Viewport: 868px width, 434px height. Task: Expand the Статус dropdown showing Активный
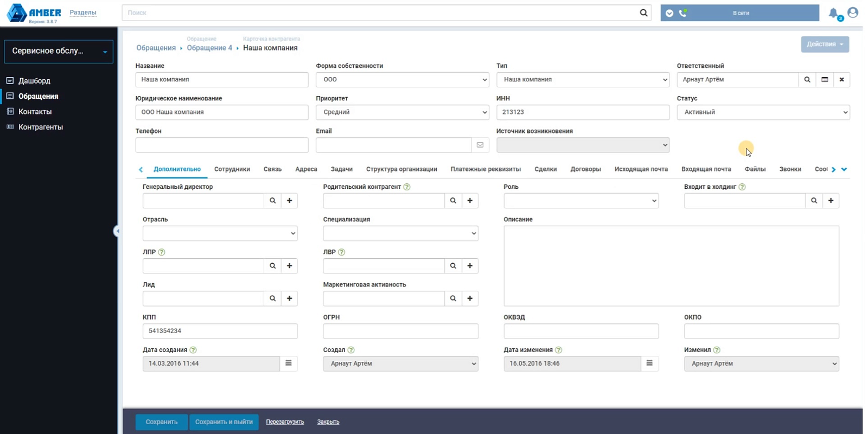(x=763, y=112)
